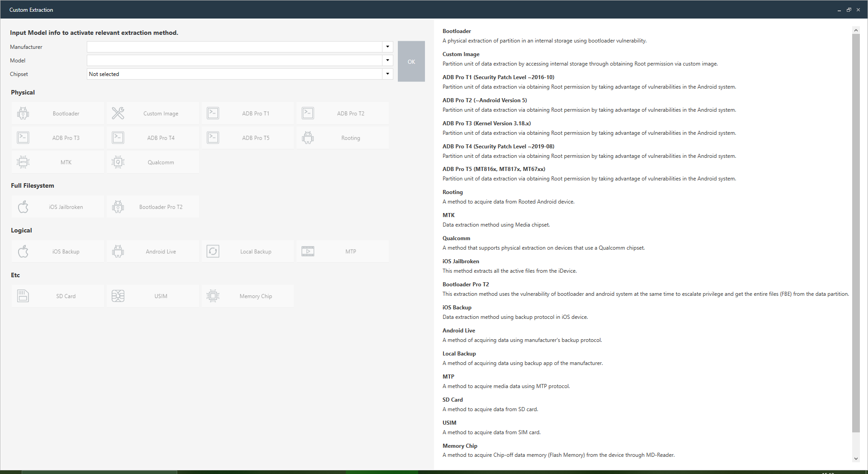The width and height of the screenshot is (868, 474).
Task: Click the 'Etc' section heading
Action: pyautogui.click(x=15, y=275)
